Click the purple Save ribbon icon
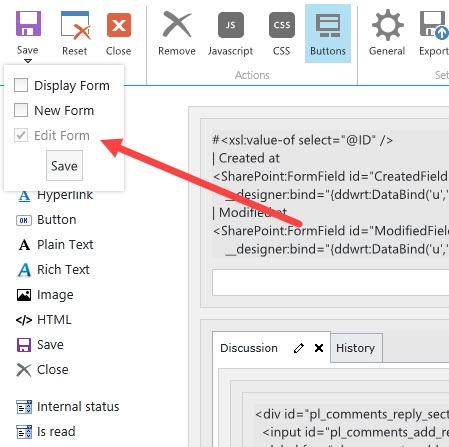 28,24
